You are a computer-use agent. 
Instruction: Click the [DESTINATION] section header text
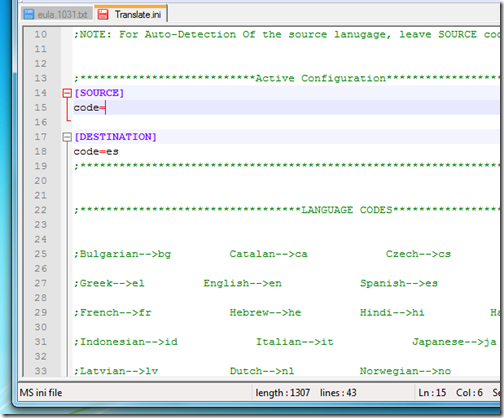(x=115, y=137)
